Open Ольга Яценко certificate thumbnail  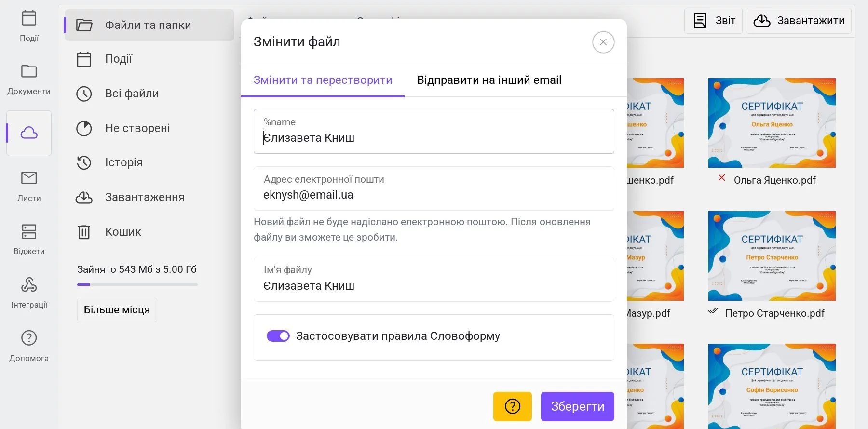772,123
